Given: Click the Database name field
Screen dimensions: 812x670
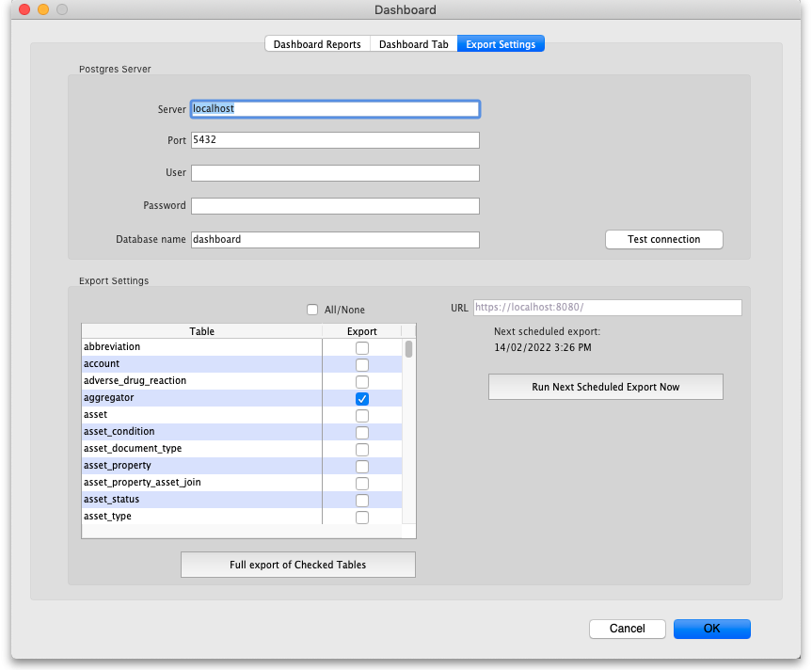Looking at the screenshot, I should point(335,240).
